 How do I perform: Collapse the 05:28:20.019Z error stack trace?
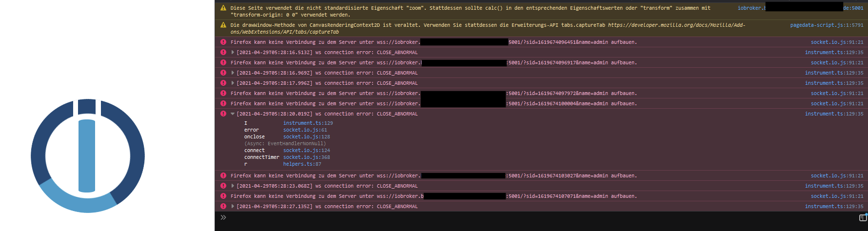tap(233, 114)
